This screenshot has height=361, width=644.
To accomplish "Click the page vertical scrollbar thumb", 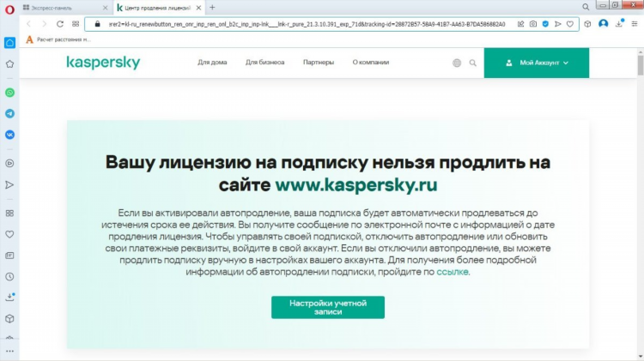I will click(x=641, y=66).
